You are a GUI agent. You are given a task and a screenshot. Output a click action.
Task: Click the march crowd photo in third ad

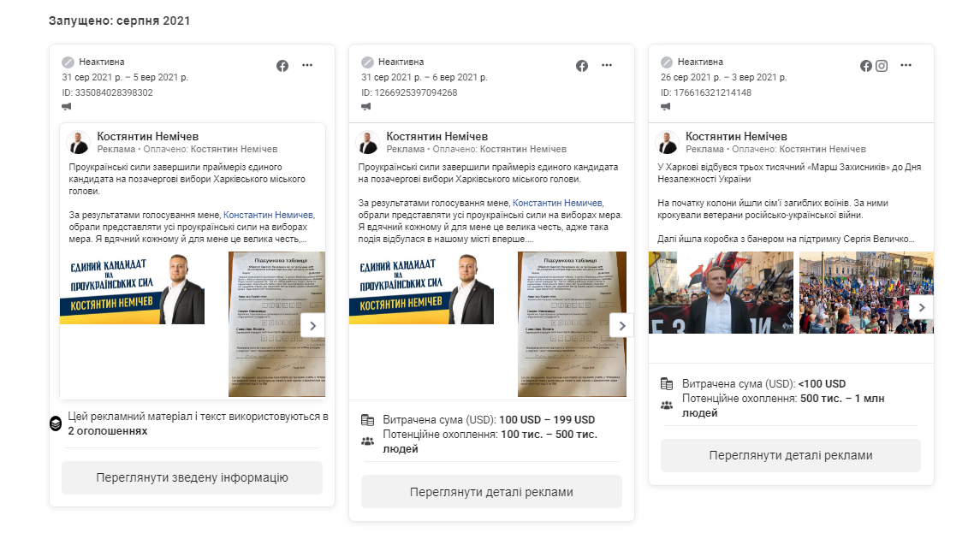click(866, 293)
